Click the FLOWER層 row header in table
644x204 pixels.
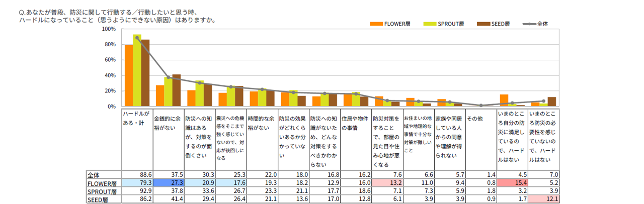click(x=104, y=183)
